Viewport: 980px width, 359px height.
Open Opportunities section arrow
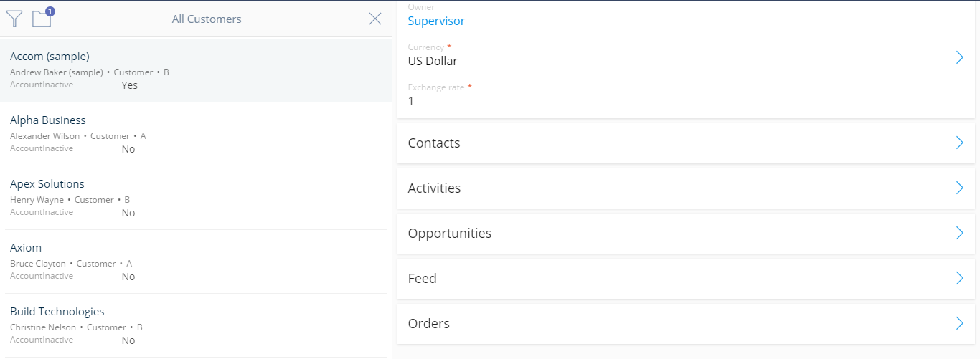point(959,233)
